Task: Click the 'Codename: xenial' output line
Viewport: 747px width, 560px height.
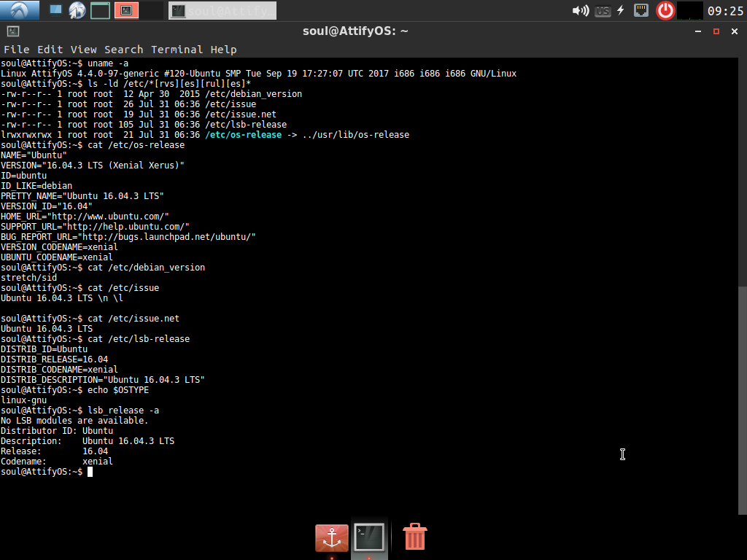Action: point(57,462)
